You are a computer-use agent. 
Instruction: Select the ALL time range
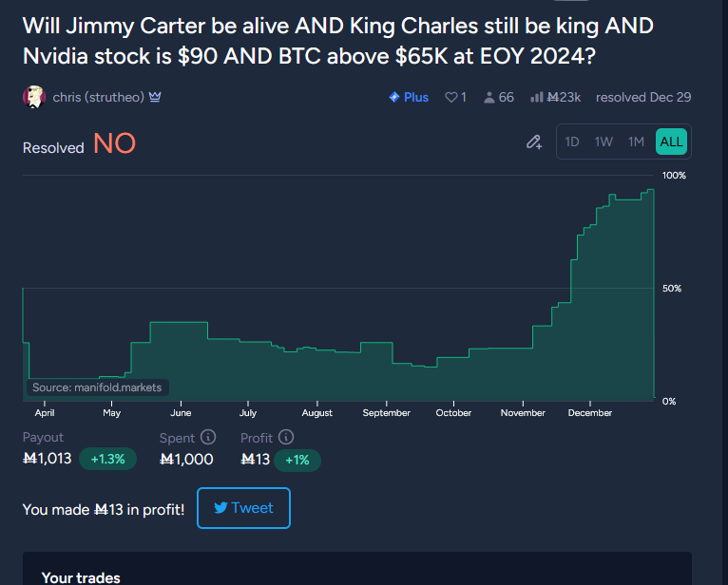point(671,142)
